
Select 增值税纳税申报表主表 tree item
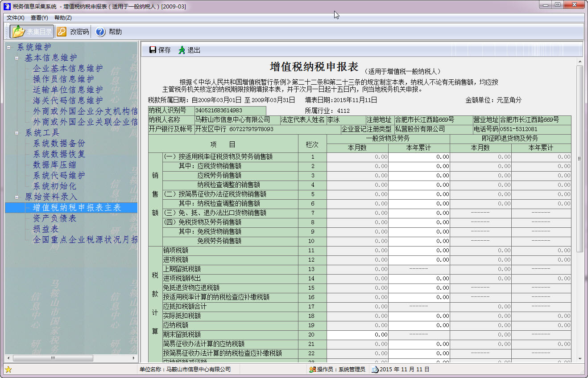[77, 207]
